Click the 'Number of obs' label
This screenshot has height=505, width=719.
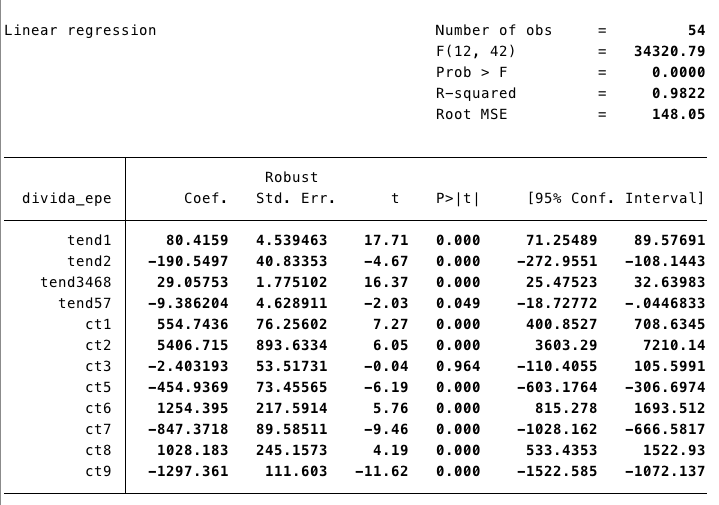coord(494,30)
